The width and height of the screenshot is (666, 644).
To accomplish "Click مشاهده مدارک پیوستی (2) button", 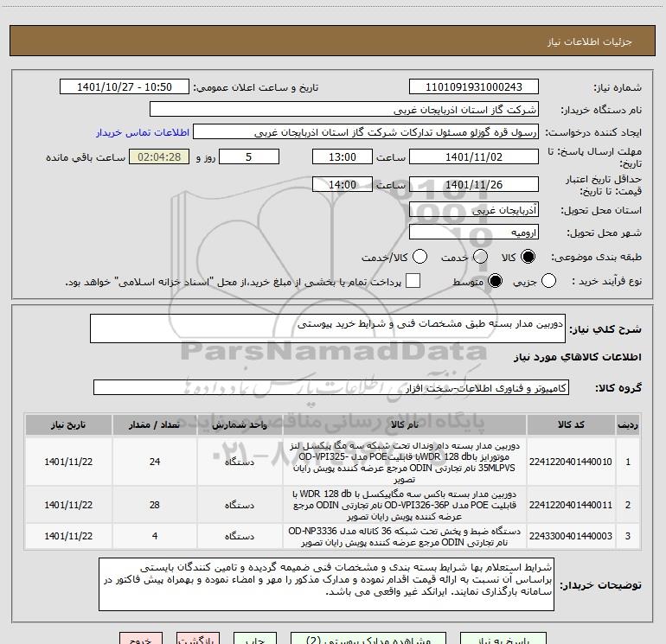I will point(368,638).
